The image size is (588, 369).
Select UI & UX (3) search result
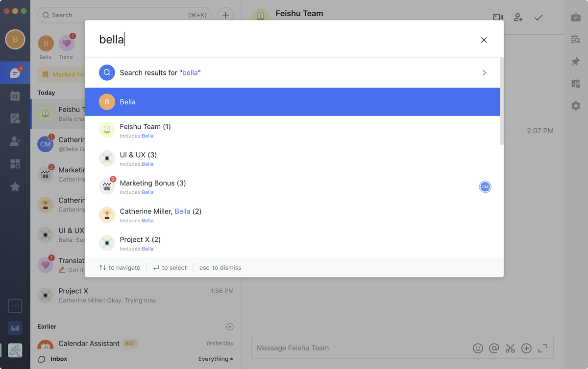click(293, 159)
